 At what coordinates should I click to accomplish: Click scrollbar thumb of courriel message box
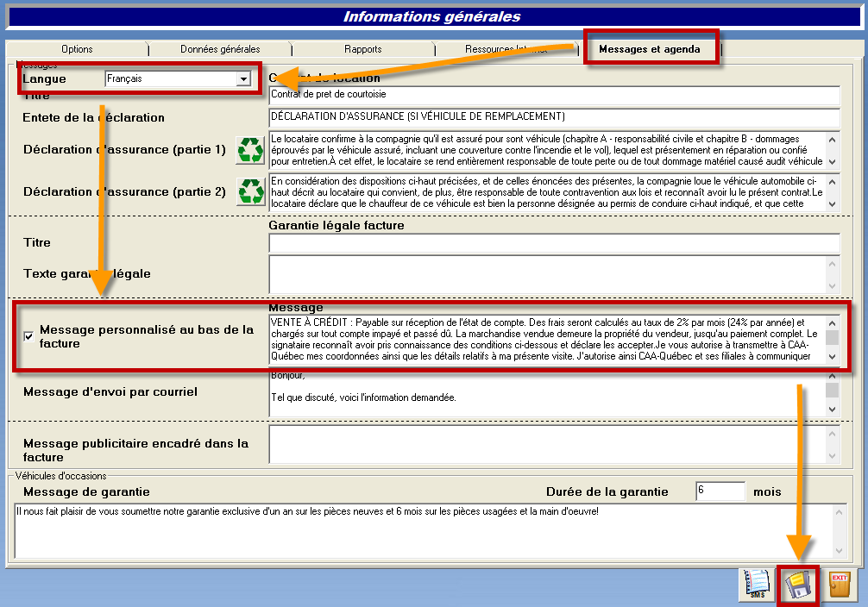[832, 390]
